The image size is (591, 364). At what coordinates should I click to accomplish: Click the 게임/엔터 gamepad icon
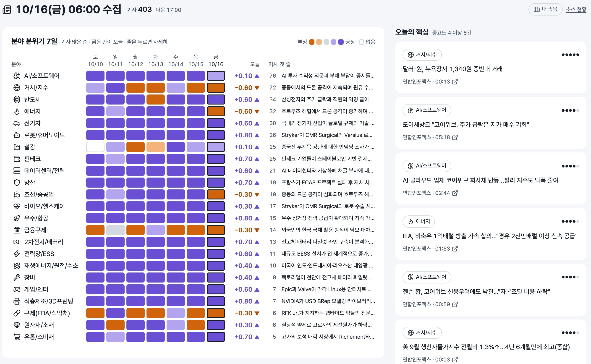pyautogui.click(x=17, y=289)
